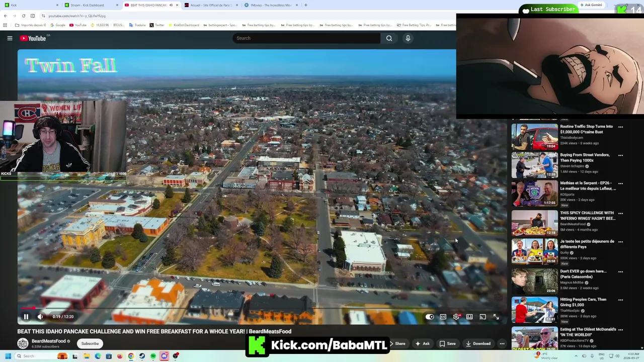The image size is (644, 362).
Task: Open the Buying From Street Vendors thumbnail
Action: (x=534, y=165)
